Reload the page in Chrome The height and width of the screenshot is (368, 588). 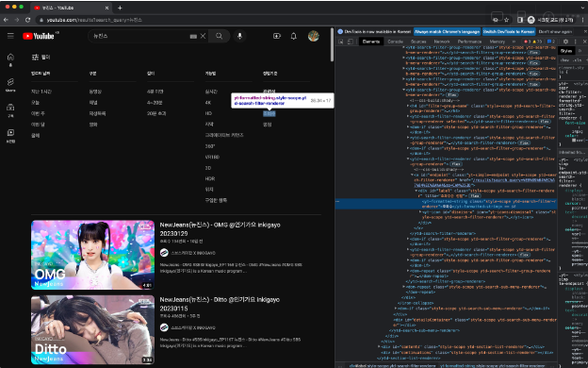point(27,20)
